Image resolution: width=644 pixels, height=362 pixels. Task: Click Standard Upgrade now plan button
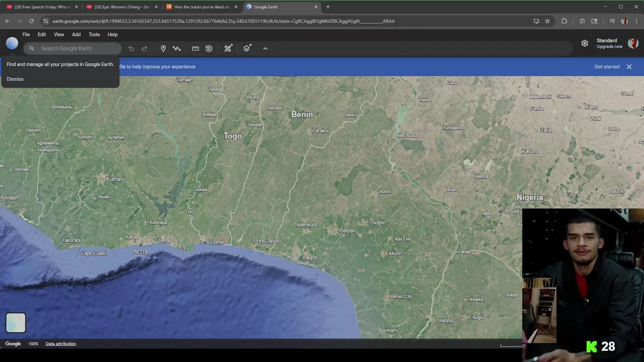609,44
